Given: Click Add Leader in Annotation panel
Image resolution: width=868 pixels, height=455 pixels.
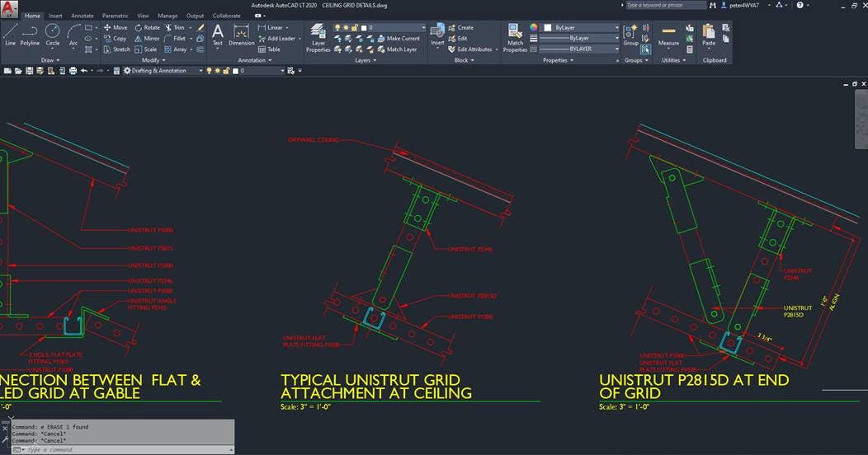Looking at the screenshot, I should (276, 38).
